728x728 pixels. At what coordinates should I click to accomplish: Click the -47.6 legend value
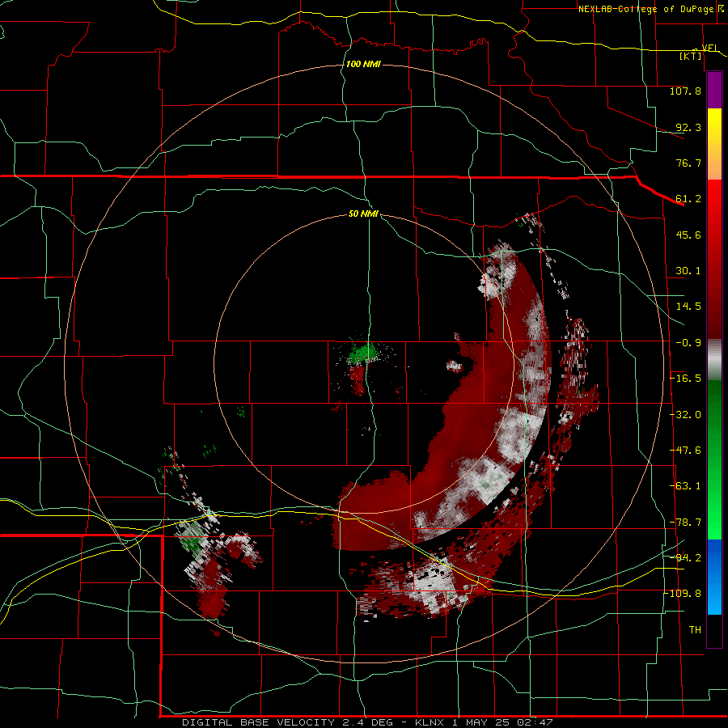coord(685,451)
